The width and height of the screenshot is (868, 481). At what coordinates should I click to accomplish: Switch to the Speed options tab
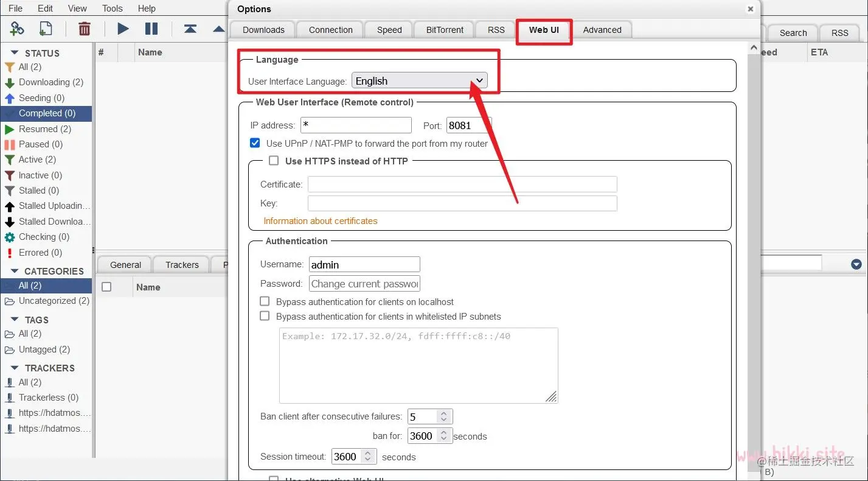pyautogui.click(x=389, y=30)
